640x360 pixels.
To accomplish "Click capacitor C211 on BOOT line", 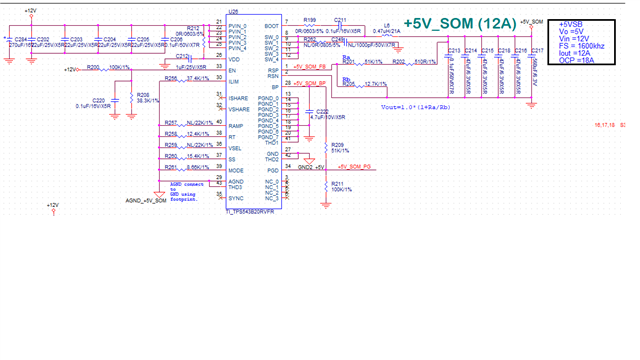I will tap(340, 25).
